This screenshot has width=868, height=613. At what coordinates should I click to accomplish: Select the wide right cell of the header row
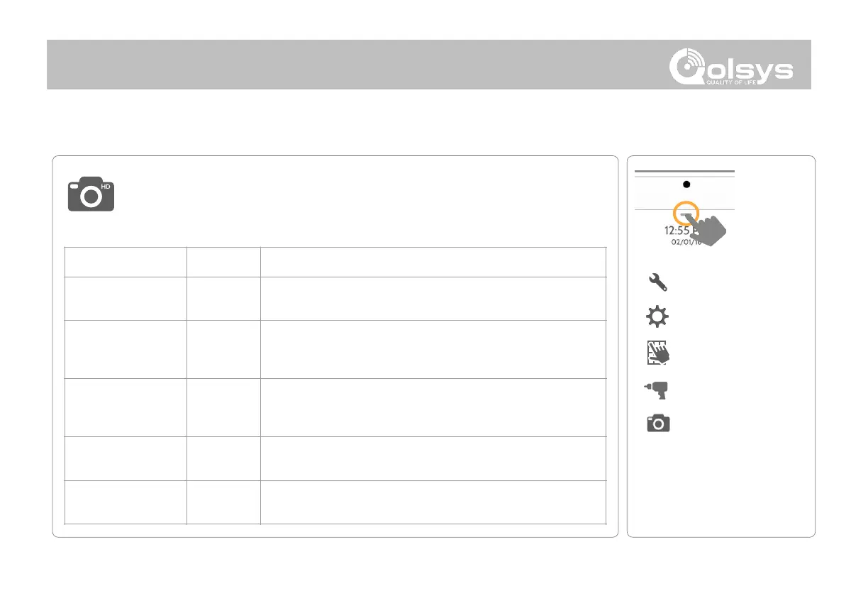point(433,261)
